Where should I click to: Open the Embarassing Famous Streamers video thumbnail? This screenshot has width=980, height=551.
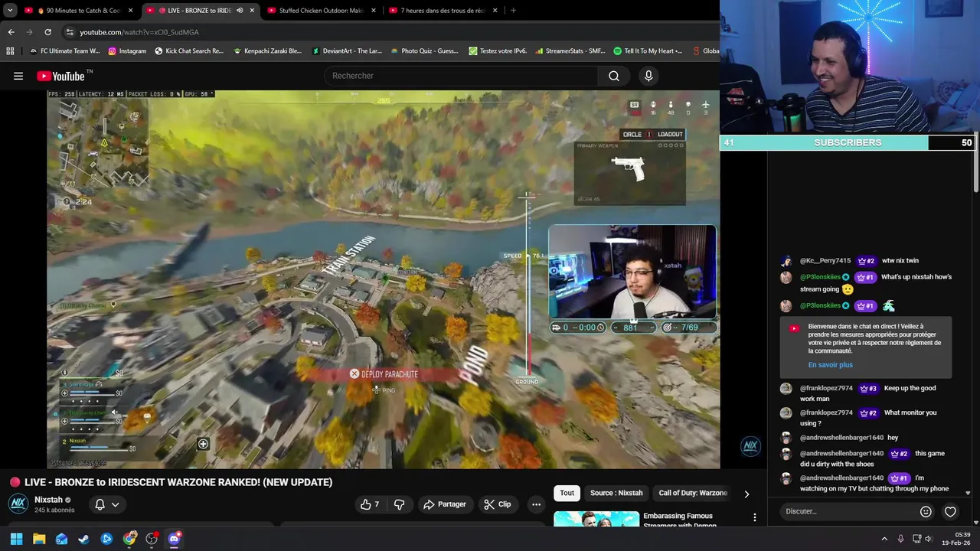coord(596,519)
